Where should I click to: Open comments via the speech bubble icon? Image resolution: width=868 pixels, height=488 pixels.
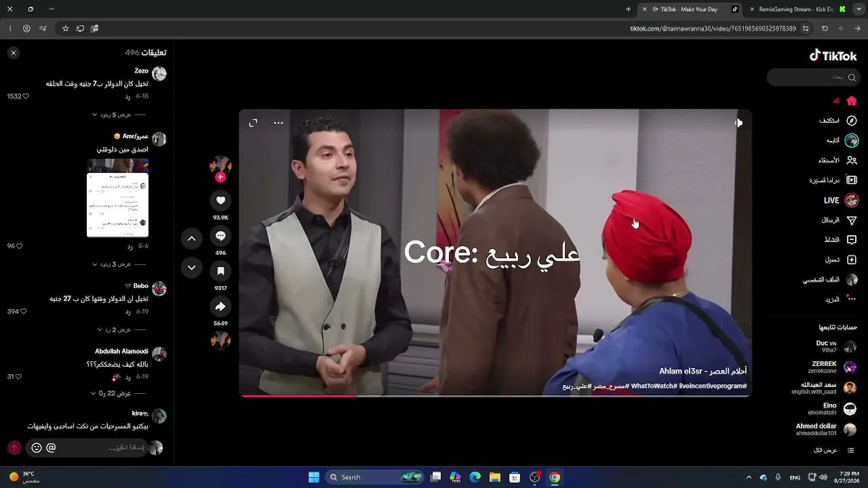tap(220, 235)
